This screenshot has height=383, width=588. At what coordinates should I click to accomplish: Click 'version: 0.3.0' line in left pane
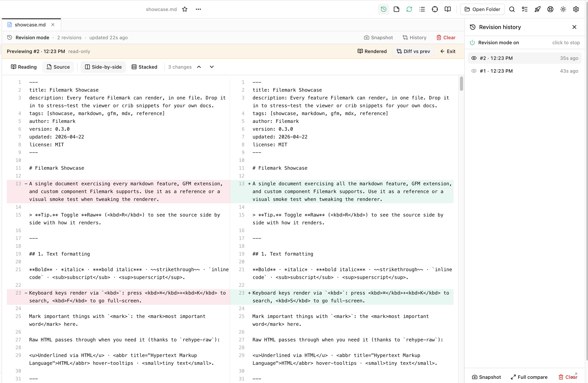pyautogui.click(x=49, y=129)
